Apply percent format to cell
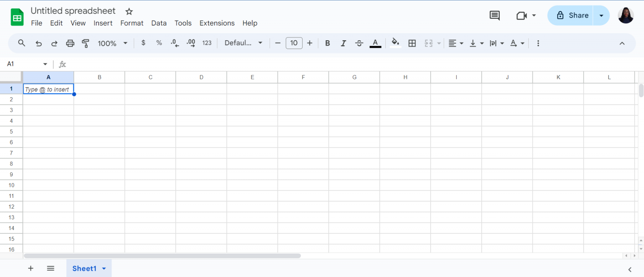The image size is (644, 277). point(159,43)
